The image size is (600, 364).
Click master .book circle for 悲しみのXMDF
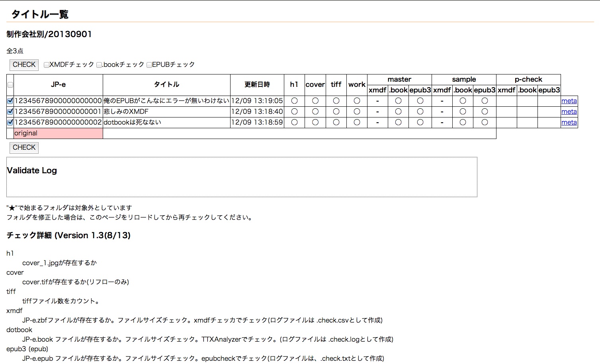(398, 112)
